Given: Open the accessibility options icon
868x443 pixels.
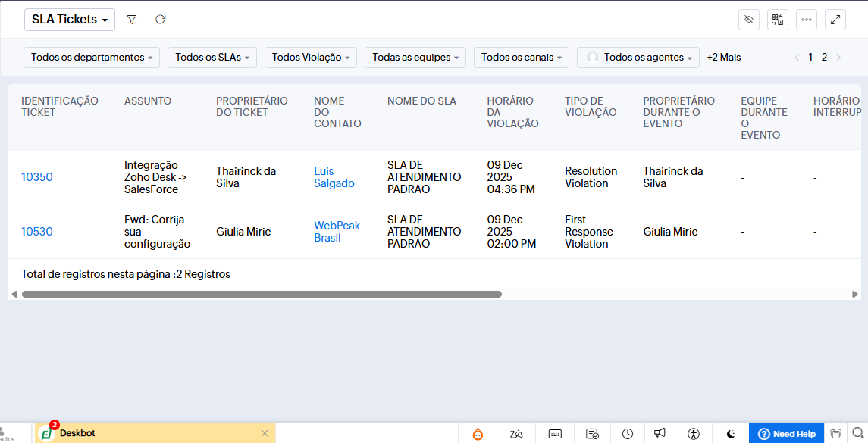Looking at the screenshot, I should tap(694, 434).
